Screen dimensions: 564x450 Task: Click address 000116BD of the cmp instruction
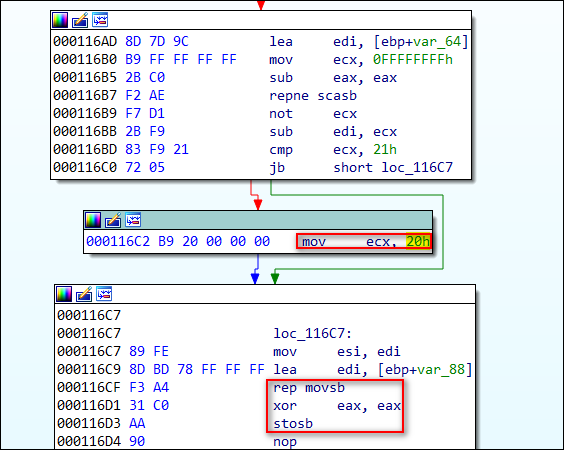pos(85,150)
